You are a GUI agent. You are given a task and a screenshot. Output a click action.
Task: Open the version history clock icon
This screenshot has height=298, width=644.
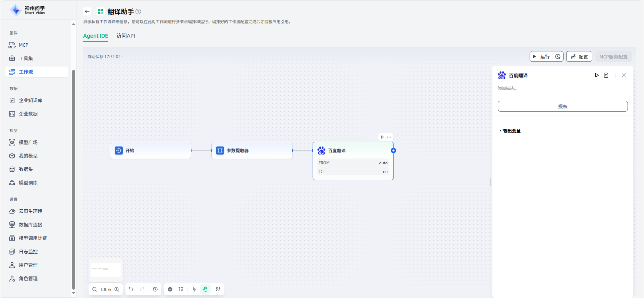pyautogui.click(x=155, y=289)
